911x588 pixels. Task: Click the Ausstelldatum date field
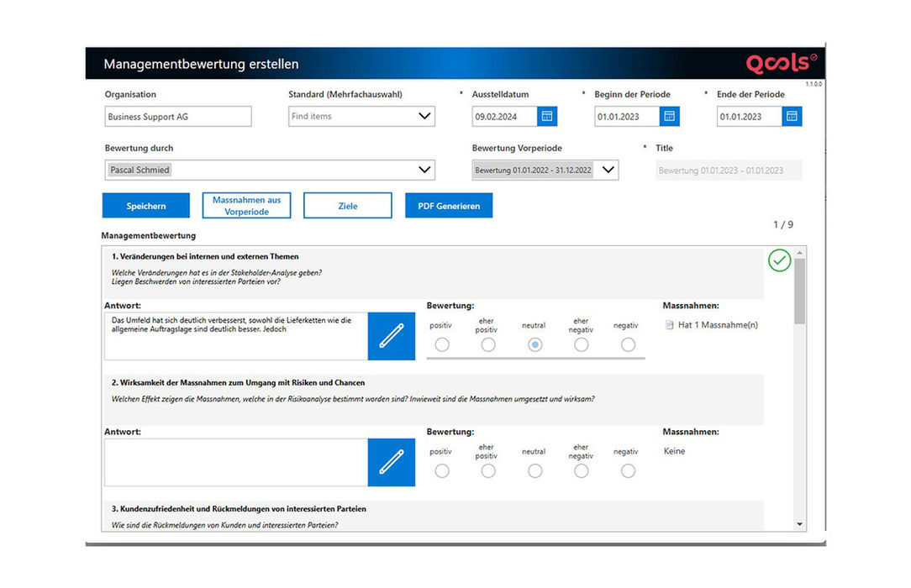(504, 116)
